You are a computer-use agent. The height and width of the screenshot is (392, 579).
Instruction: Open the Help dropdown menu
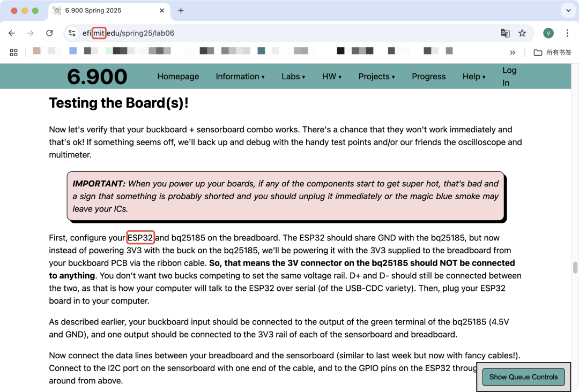(474, 77)
